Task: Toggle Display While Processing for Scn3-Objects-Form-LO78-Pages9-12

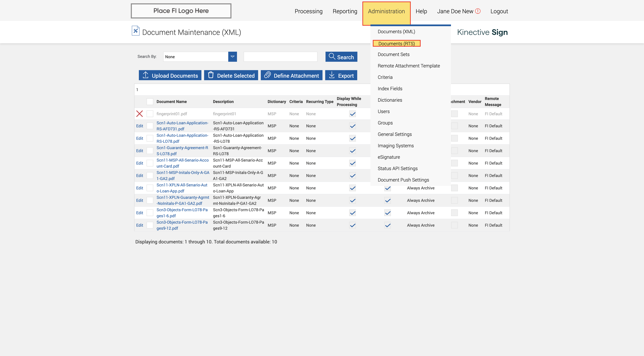Action: coord(353,225)
